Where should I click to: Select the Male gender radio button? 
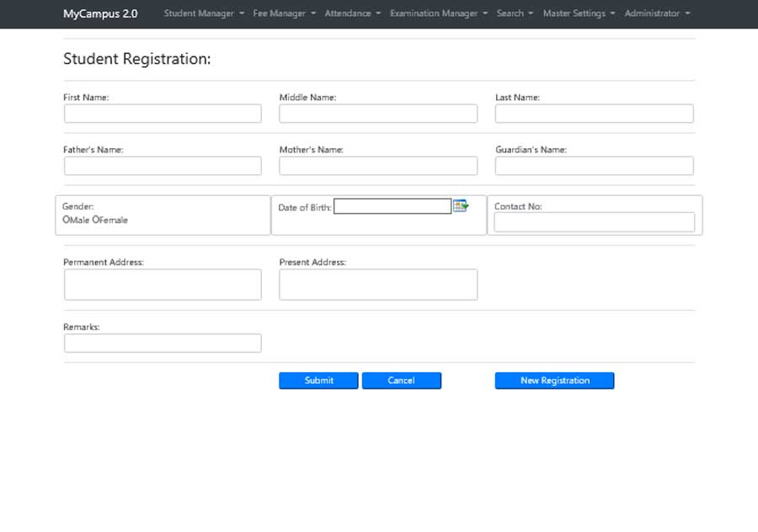pyautogui.click(x=66, y=220)
